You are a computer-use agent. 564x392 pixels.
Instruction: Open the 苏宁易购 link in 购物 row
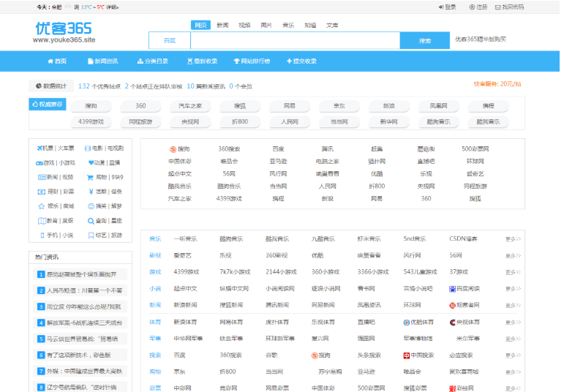[x=330, y=372]
